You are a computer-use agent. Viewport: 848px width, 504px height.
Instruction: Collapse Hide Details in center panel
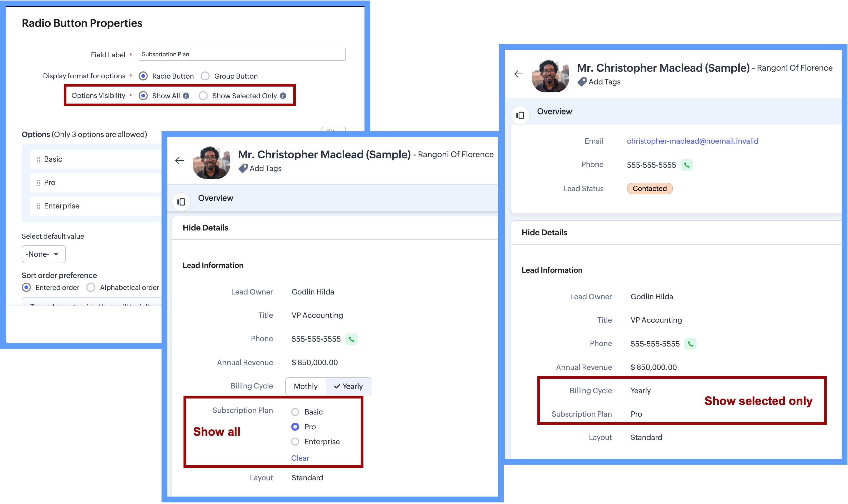pos(206,228)
